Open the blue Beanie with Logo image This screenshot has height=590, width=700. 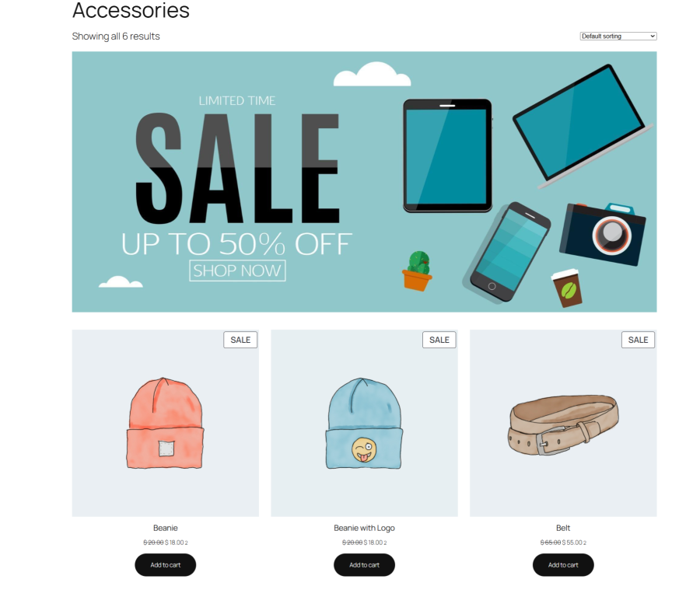click(x=364, y=423)
